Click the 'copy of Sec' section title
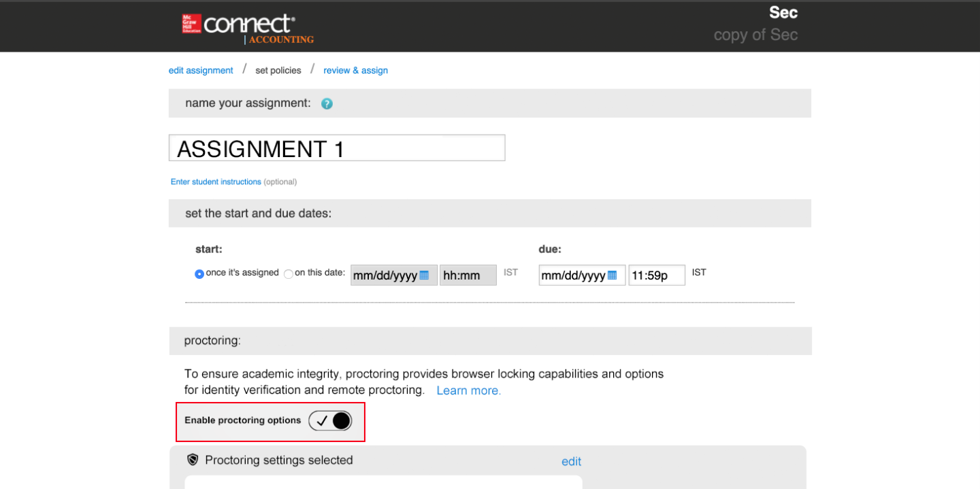 click(755, 35)
